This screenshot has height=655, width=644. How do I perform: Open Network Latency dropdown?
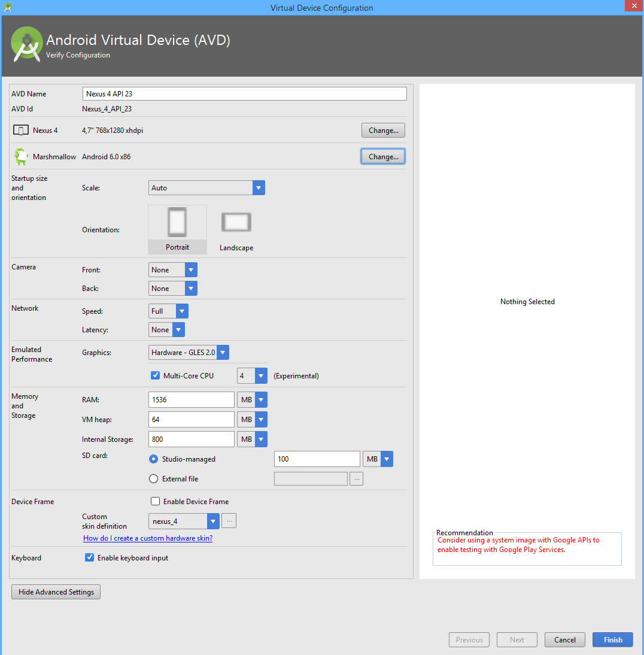[166, 329]
